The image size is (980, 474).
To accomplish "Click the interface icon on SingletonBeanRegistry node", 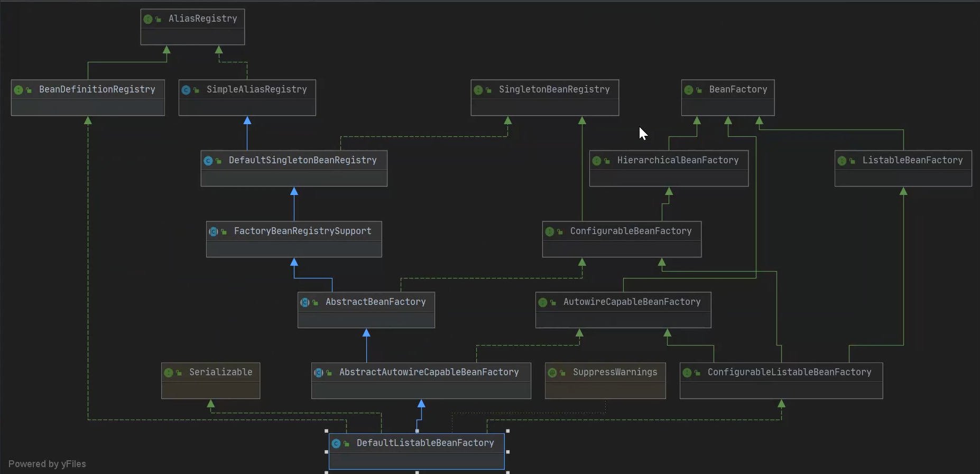I will 478,90.
